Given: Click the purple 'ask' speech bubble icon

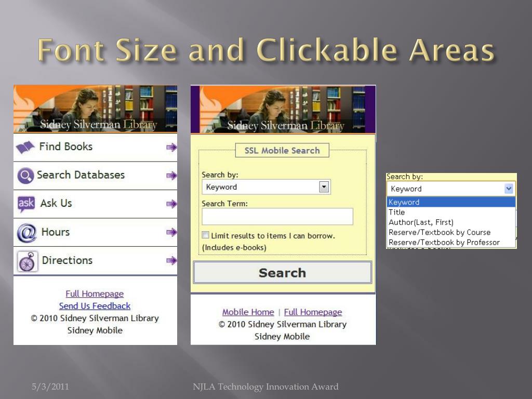Looking at the screenshot, I should [26, 204].
